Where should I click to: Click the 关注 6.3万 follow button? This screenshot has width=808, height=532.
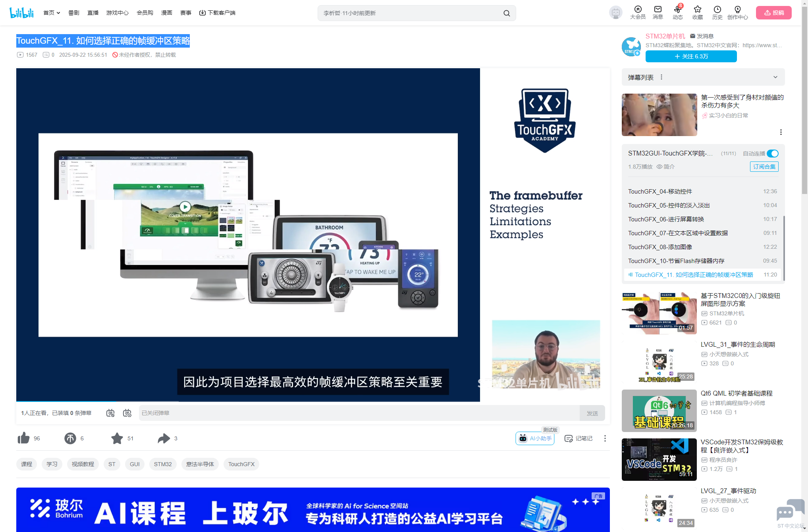(x=691, y=56)
